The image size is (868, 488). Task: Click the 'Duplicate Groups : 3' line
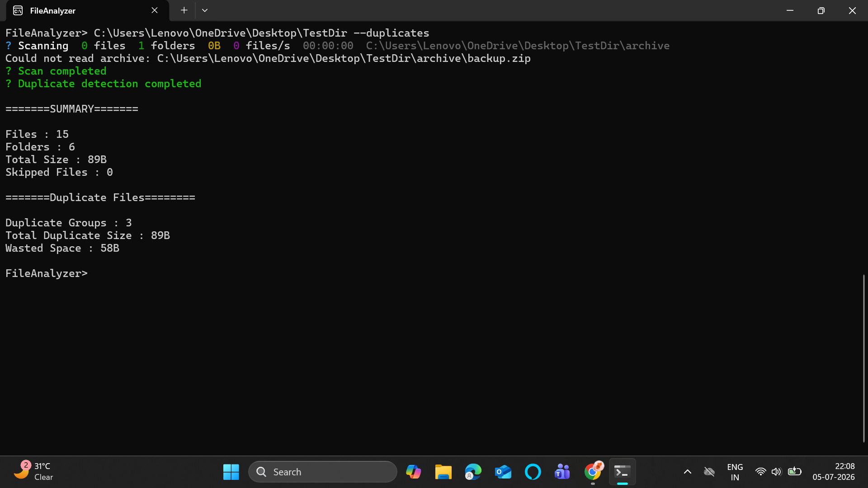tap(69, 223)
